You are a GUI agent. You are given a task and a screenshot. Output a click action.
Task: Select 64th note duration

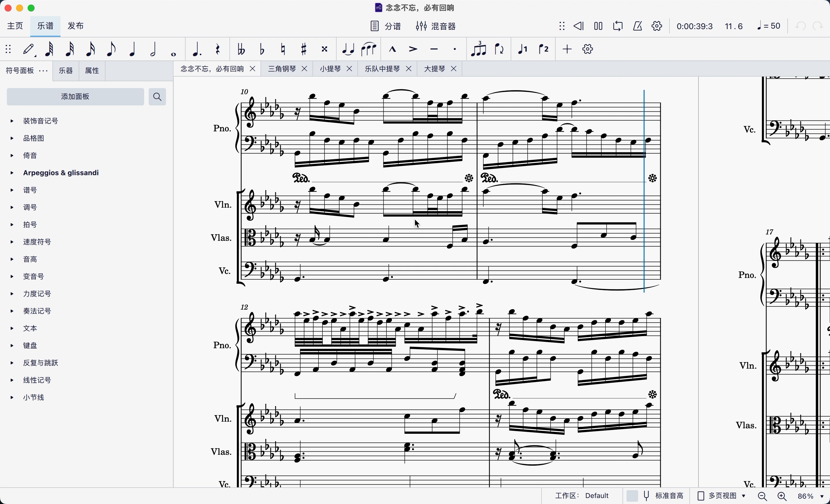click(x=49, y=49)
